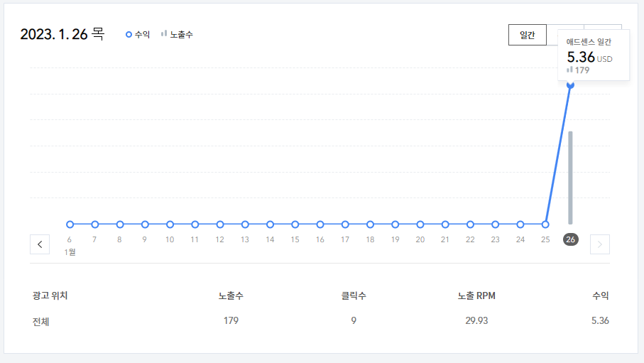Go to previous date range arrow
Image resolution: width=644 pixels, height=363 pixels.
click(x=40, y=244)
